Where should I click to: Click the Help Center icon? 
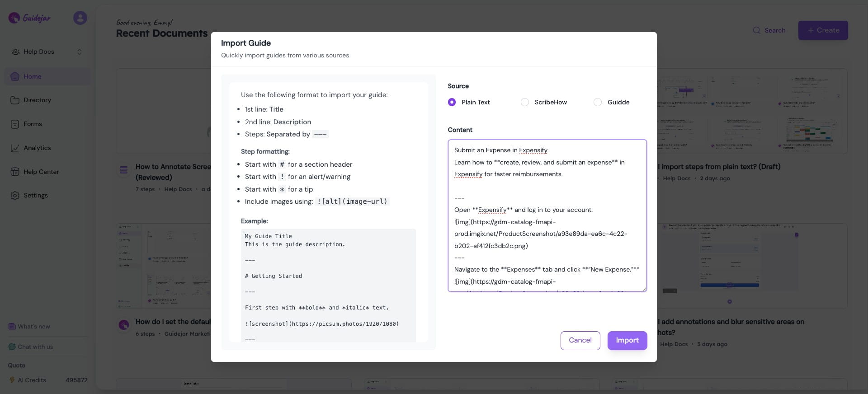15,172
